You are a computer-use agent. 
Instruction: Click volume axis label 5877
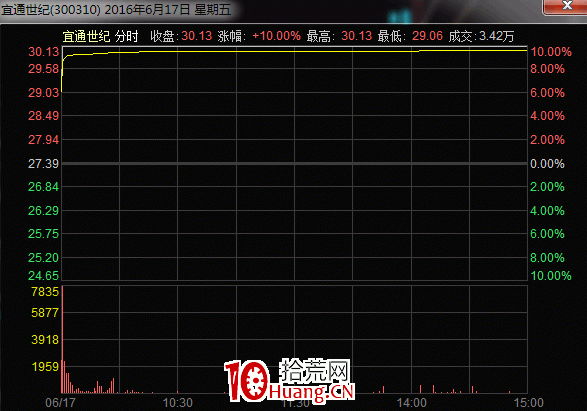tap(45, 313)
